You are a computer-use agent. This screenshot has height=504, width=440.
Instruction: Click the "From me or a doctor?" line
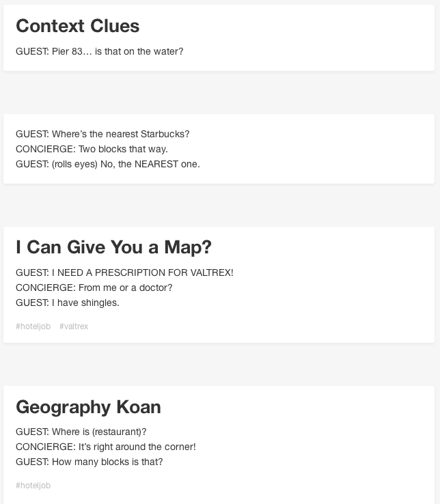coord(94,288)
